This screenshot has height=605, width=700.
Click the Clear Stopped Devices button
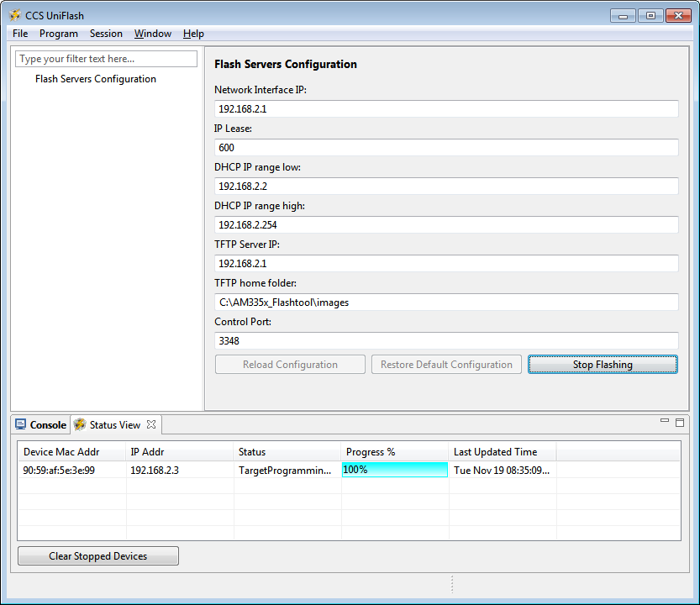click(98, 556)
